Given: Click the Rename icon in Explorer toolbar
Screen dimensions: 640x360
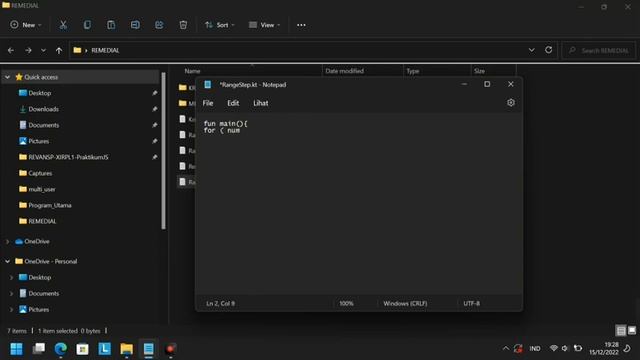Looking at the screenshot, I should tap(135, 25).
